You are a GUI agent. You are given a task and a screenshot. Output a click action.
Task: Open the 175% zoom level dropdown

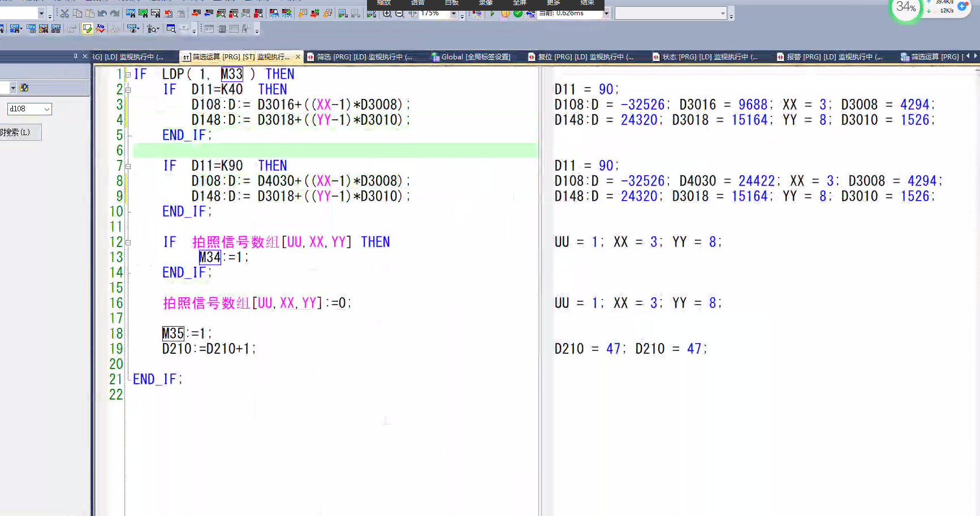click(454, 14)
